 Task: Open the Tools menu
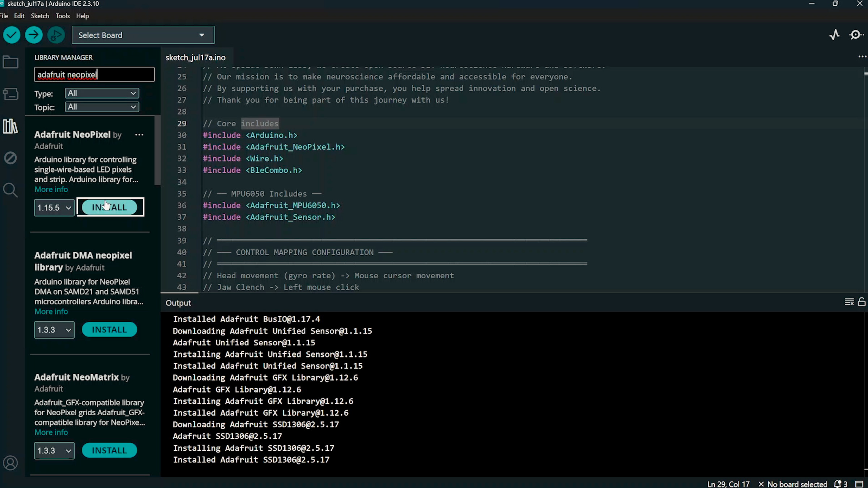tap(63, 16)
